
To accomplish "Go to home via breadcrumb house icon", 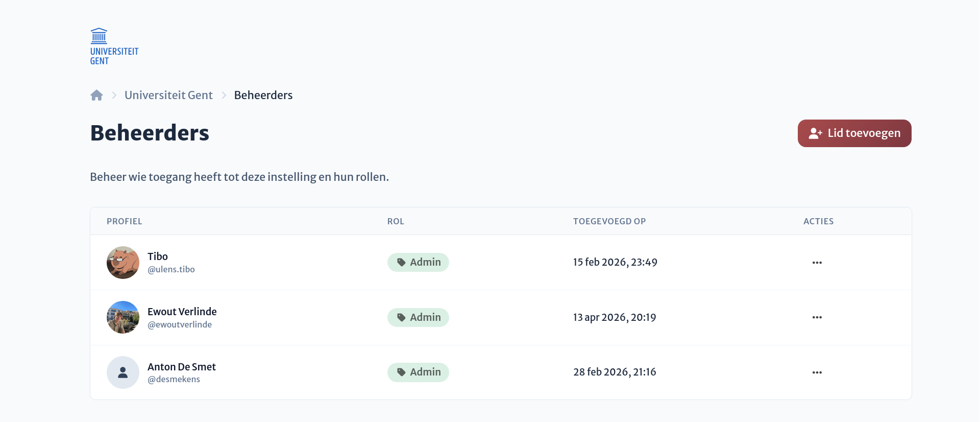I will coord(96,95).
